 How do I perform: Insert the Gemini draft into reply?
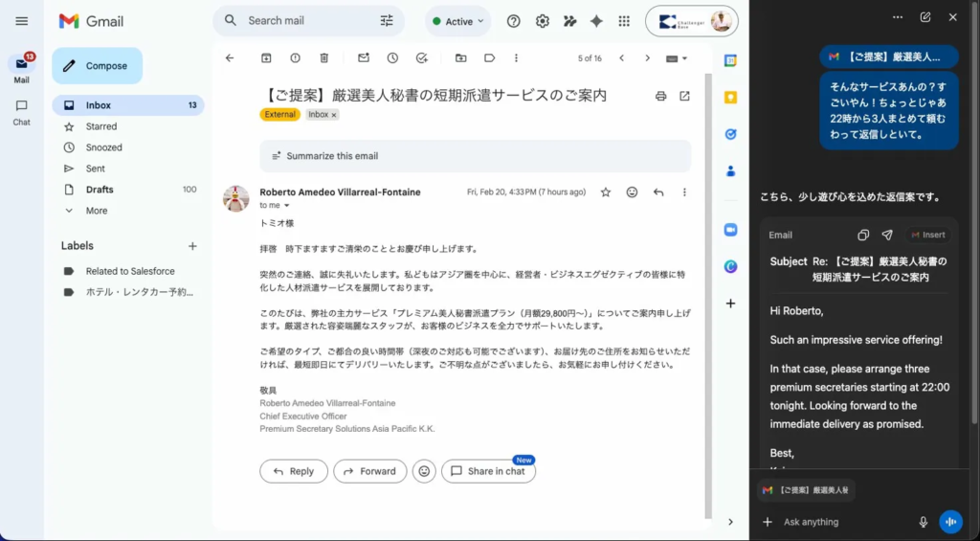(x=927, y=235)
